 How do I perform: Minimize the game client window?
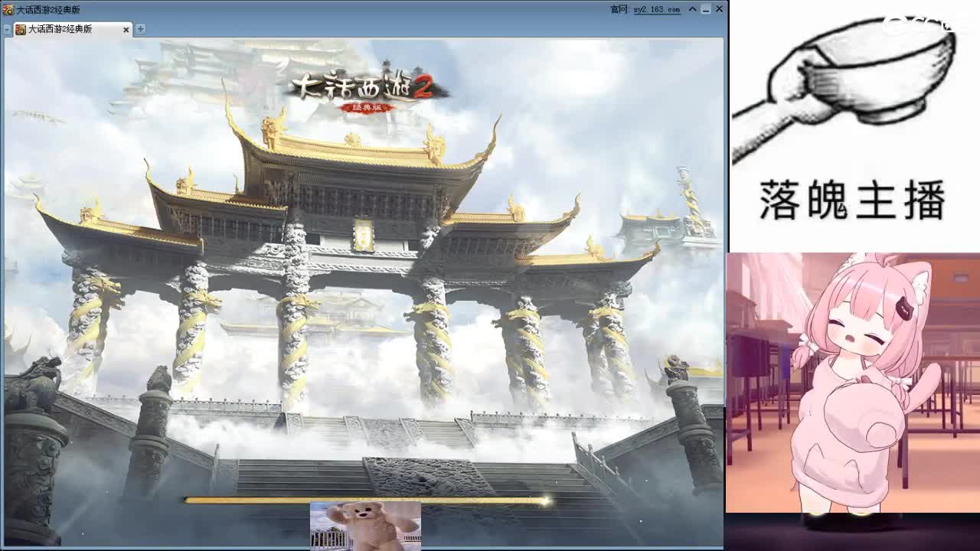pyautogui.click(x=706, y=9)
